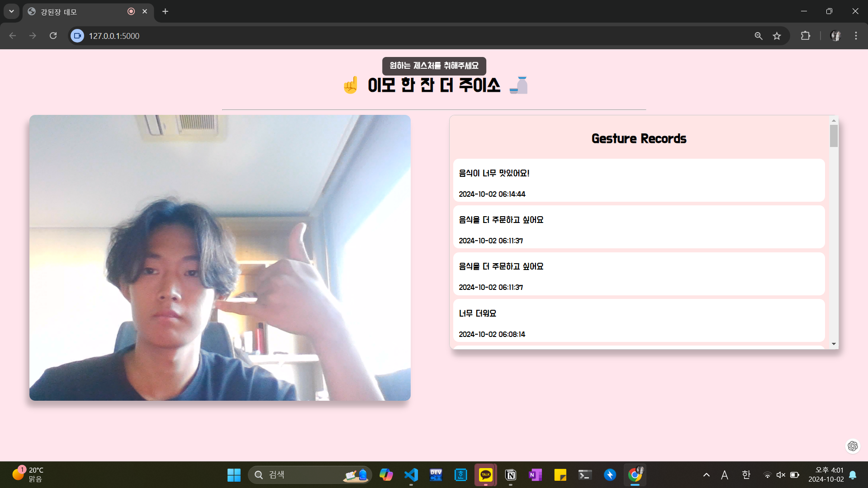The height and width of the screenshot is (488, 868).
Task: Click the address bar URL 127.0.0.1:5000
Action: pos(114,36)
